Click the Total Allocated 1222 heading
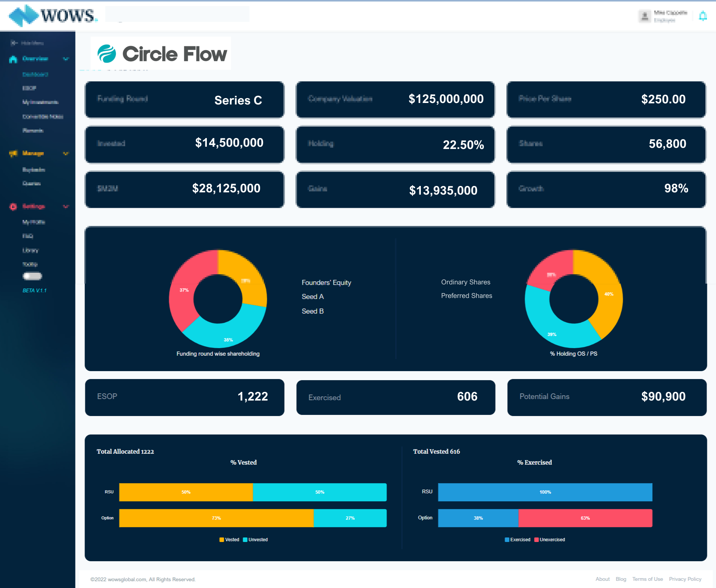Image resolution: width=716 pixels, height=588 pixels. point(125,451)
